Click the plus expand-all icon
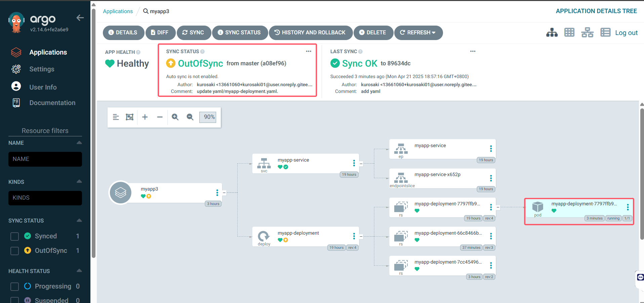Viewport: 644px width, 303px height. click(145, 117)
